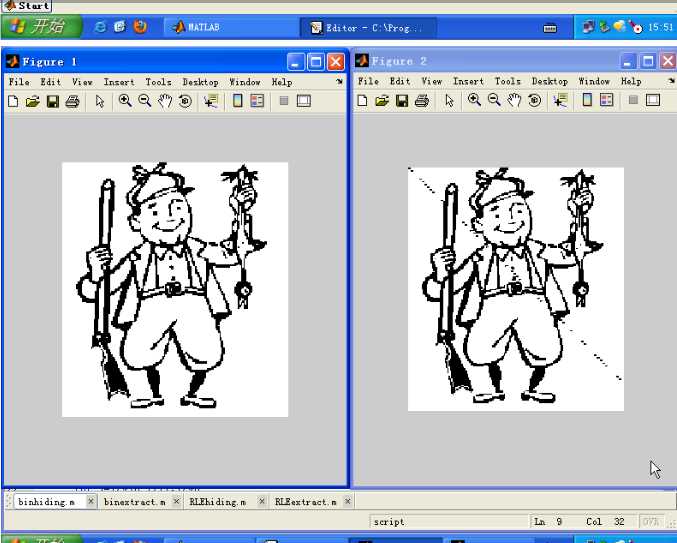The image size is (677, 543).
Task: Select Zoom In tool in Figure 1
Action: click(x=125, y=101)
